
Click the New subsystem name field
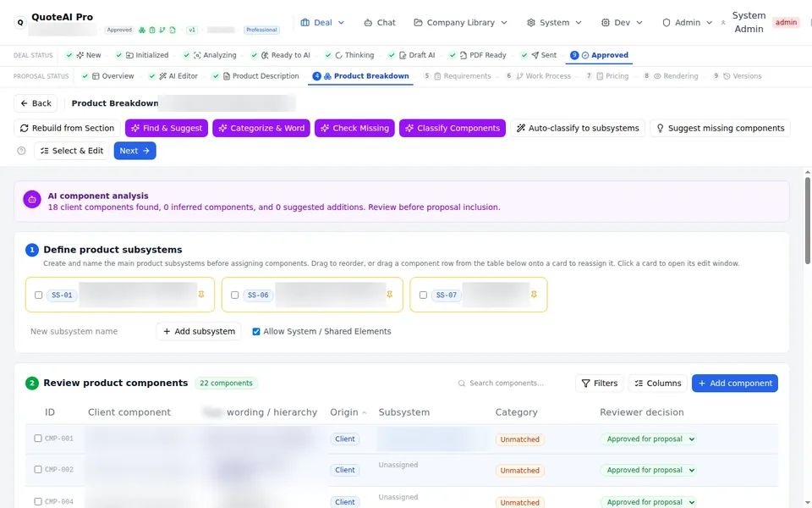point(89,332)
